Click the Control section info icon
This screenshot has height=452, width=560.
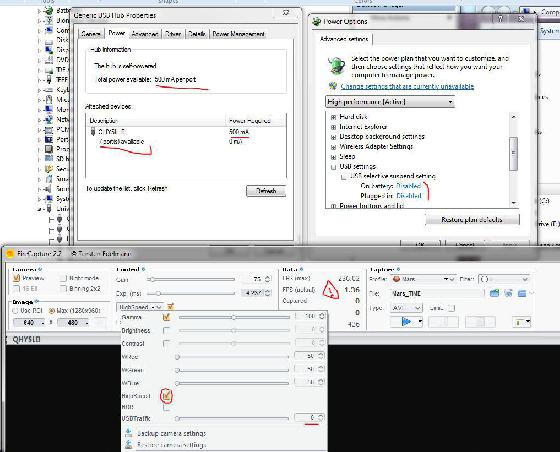click(143, 269)
